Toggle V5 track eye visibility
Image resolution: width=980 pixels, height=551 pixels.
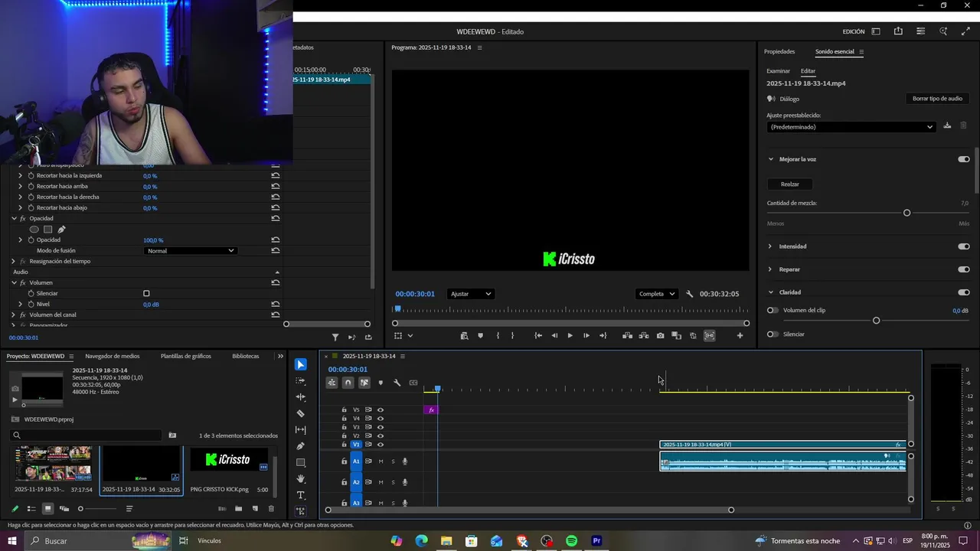[381, 410]
